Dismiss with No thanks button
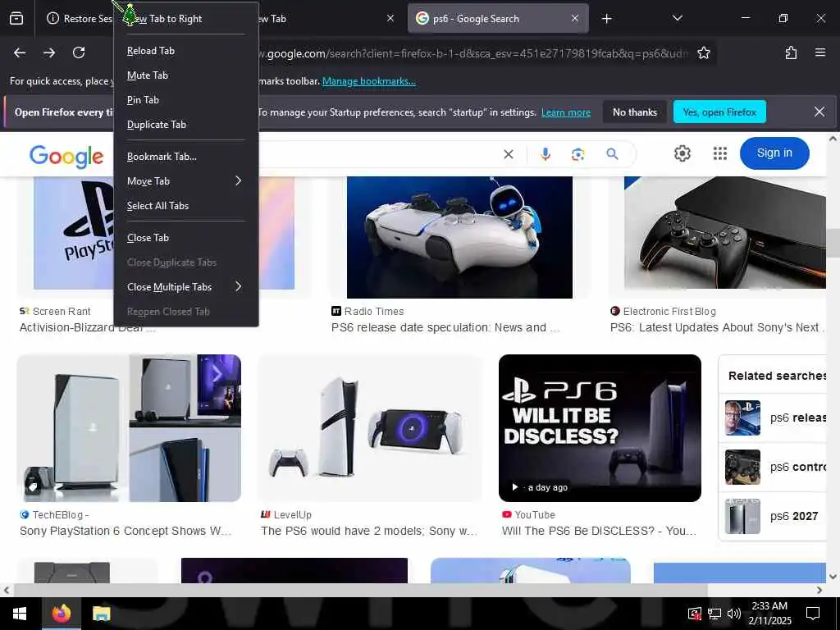Image resolution: width=840 pixels, height=630 pixels. tap(634, 112)
